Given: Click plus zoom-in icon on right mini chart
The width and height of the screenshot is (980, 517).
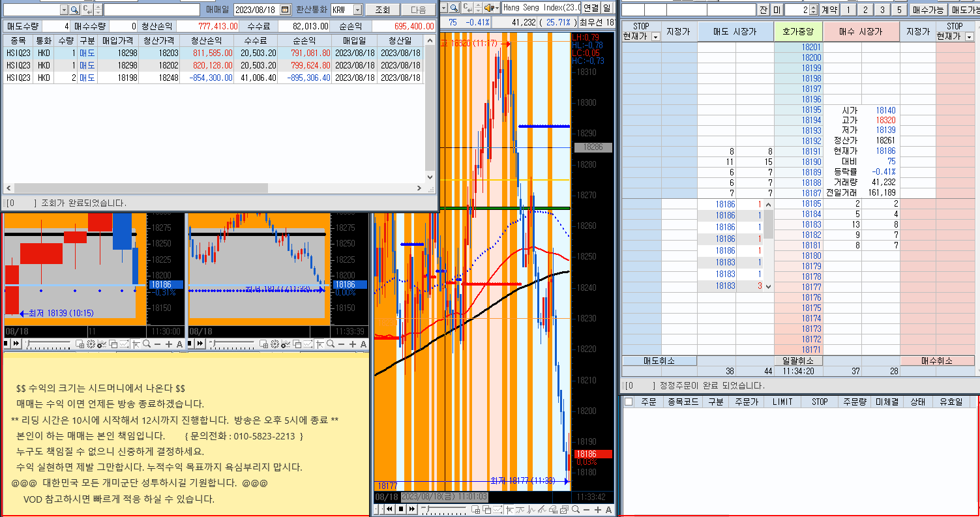Looking at the screenshot, I should click(x=353, y=344).
